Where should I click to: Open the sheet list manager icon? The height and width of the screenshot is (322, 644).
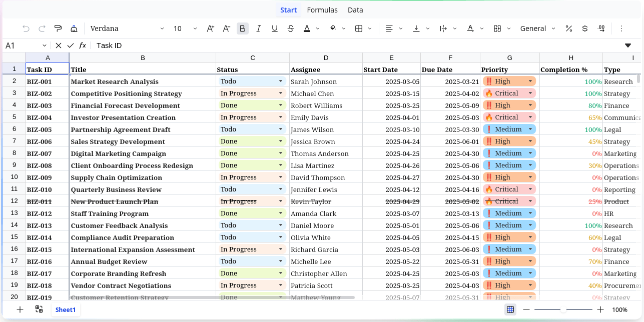(39, 309)
